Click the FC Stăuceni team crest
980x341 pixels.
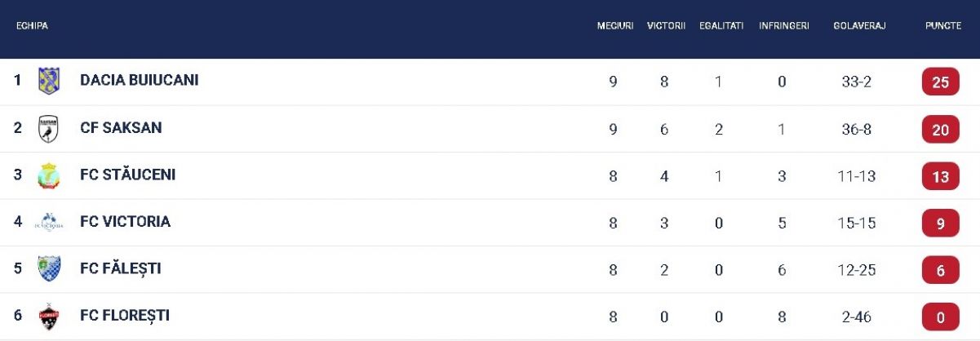[x=49, y=175]
